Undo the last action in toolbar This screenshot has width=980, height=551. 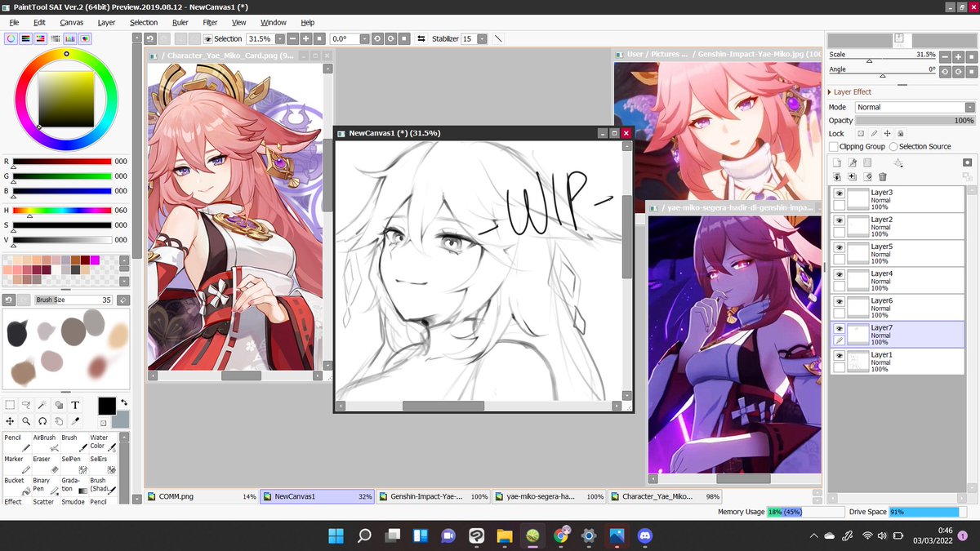coord(149,38)
